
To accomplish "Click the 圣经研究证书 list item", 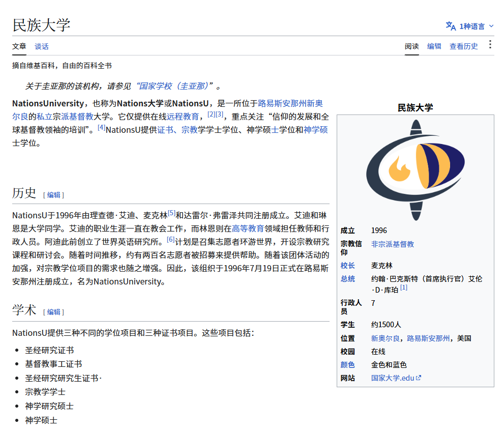I will (49, 350).
